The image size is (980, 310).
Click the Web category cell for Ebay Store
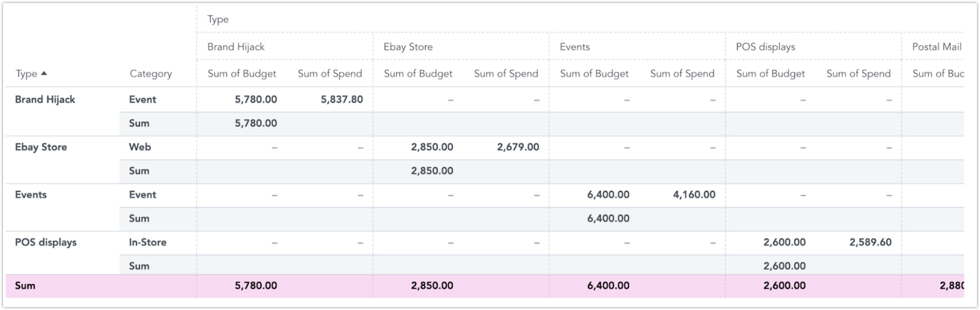[x=140, y=147]
